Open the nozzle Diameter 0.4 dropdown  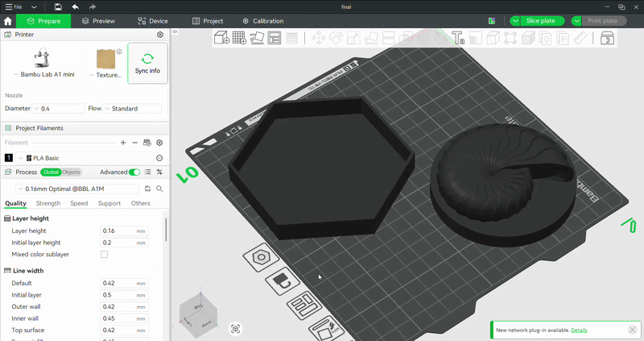58,109
